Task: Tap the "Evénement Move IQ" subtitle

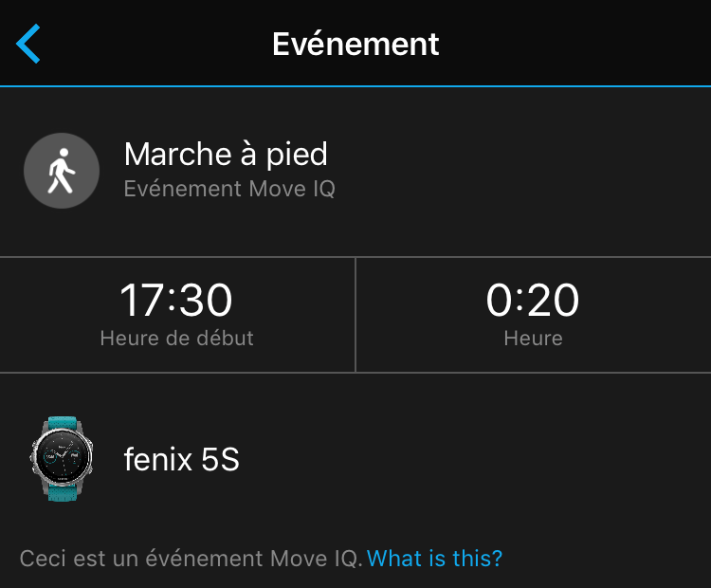Action: [229, 189]
